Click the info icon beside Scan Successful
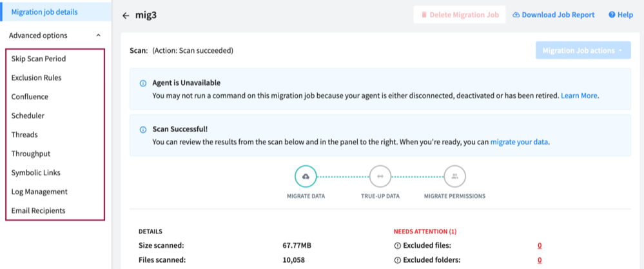 142,130
